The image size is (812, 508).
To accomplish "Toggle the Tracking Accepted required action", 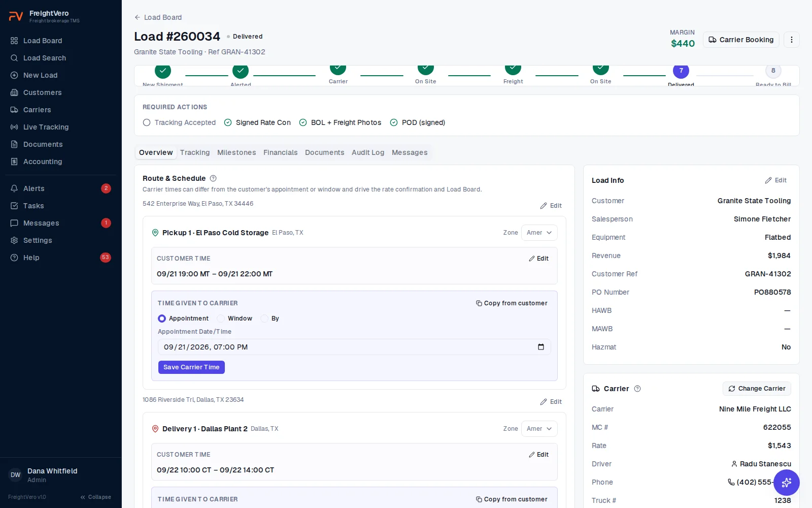I will (179, 122).
